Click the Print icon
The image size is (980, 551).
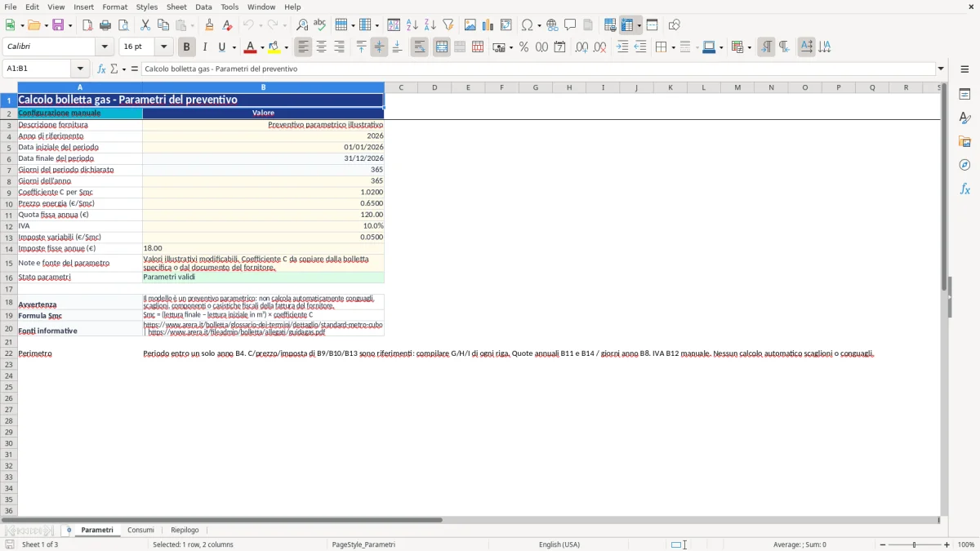coord(105,25)
